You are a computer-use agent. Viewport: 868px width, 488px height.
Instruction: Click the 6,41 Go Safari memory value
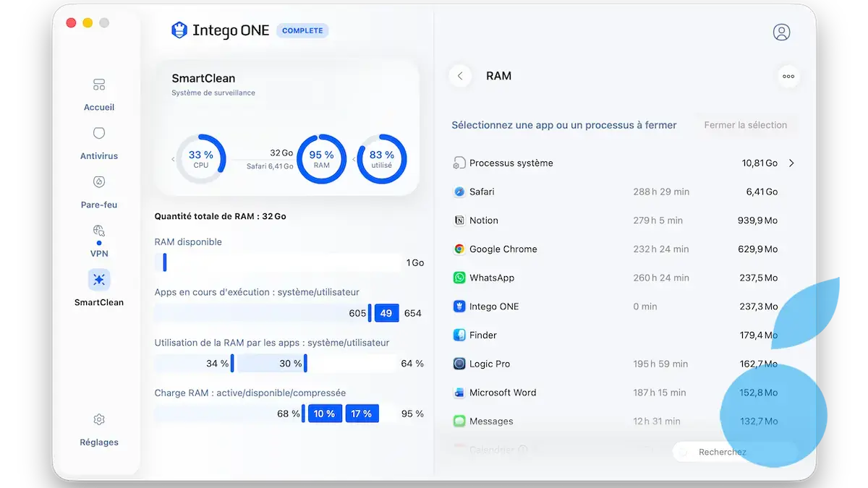762,192
